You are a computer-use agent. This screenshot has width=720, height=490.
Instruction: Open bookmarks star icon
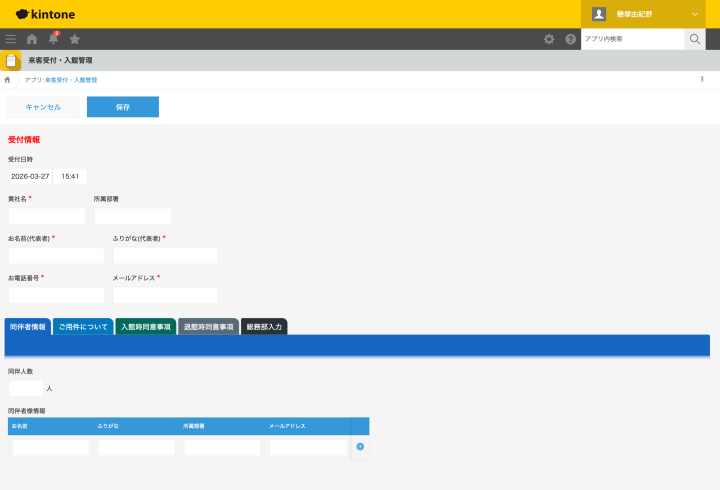click(74, 39)
